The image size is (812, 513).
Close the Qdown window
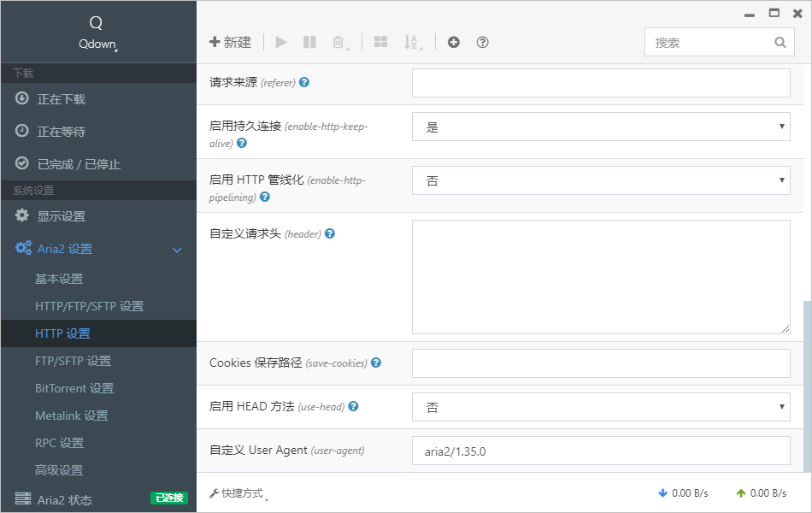point(798,14)
